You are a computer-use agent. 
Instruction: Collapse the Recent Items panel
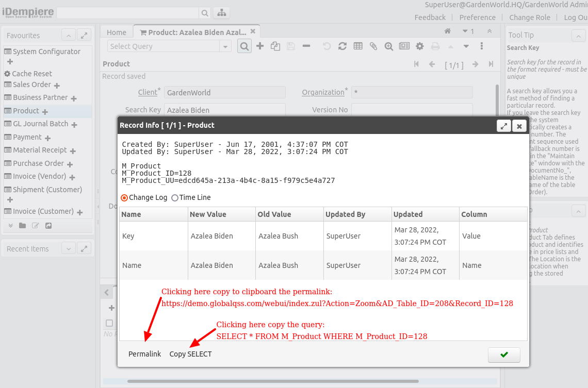[69, 248]
